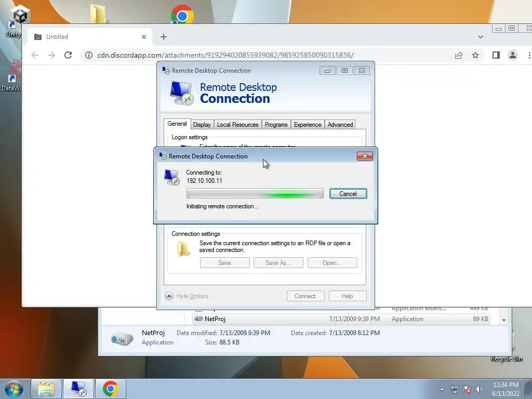Open Action Center flag icon
The image size is (532, 399).
(x=467, y=389)
